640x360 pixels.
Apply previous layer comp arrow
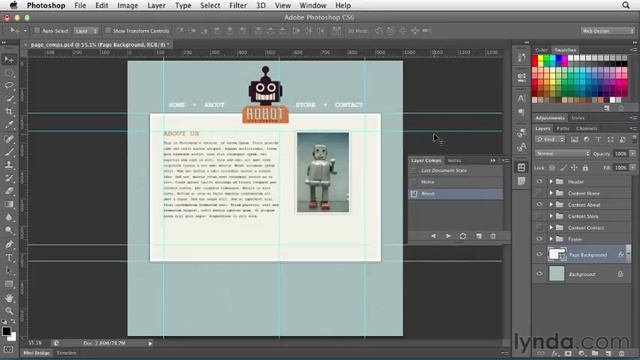(433, 236)
